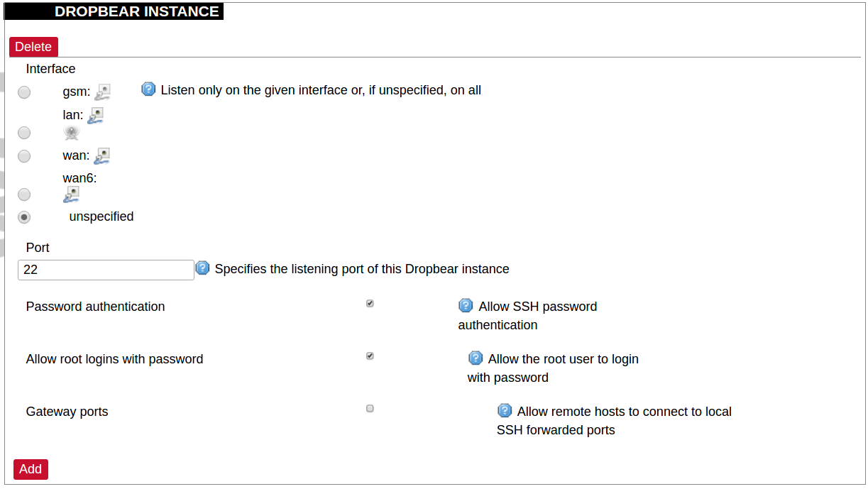Disable Allow root logins with password
Screen dimensions: 868x489
coord(370,356)
